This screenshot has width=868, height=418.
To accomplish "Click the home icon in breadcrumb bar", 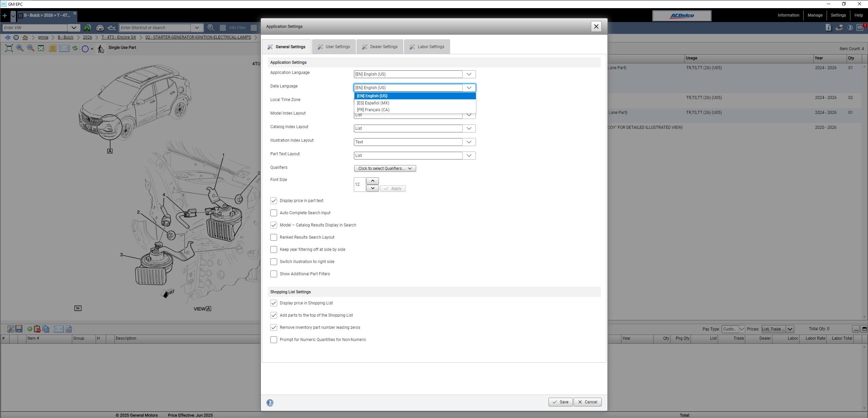I will (25, 37).
